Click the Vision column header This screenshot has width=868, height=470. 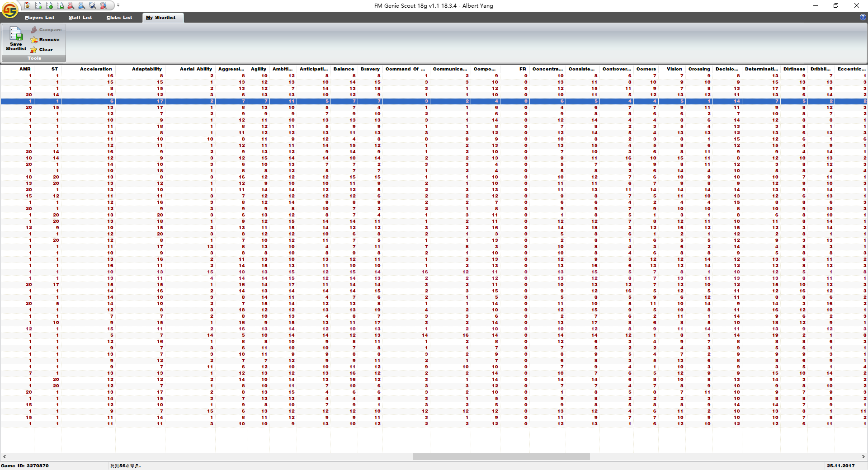pos(674,69)
